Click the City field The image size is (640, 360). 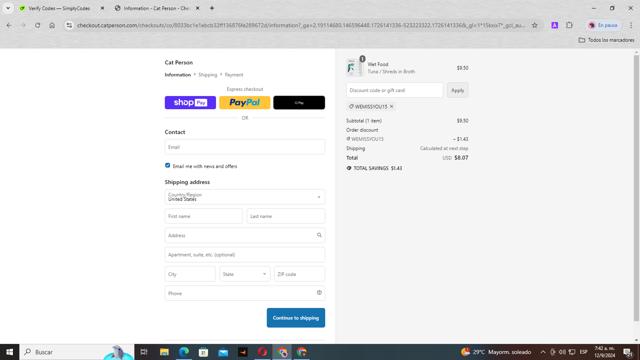click(x=190, y=274)
